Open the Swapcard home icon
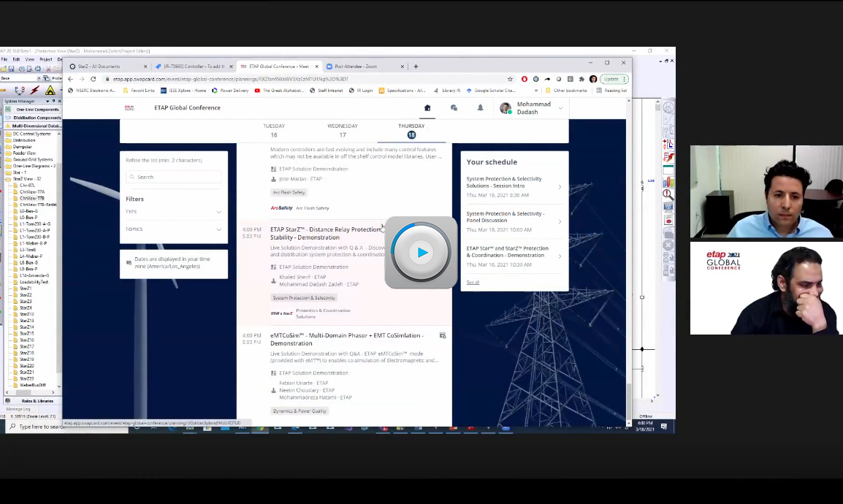This screenshot has width=843, height=504. tap(427, 108)
